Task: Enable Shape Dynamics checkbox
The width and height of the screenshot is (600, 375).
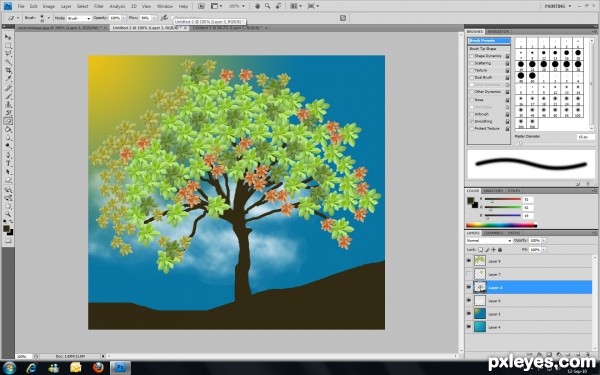Action: pyautogui.click(x=471, y=56)
